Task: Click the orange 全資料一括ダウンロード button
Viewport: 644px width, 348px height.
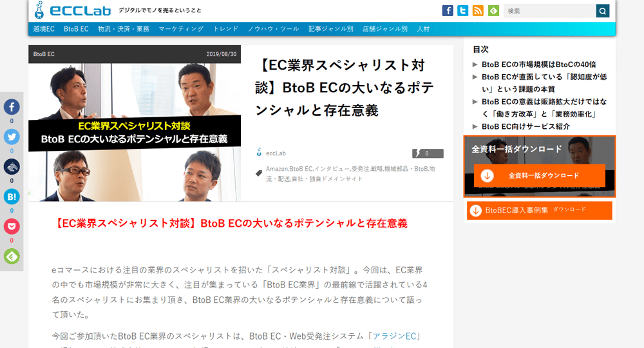Action: point(540,175)
